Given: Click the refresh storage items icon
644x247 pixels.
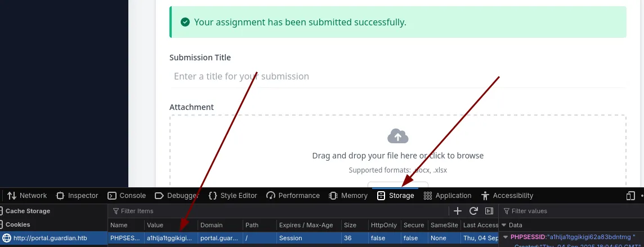Looking at the screenshot, I should pos(473,211).
